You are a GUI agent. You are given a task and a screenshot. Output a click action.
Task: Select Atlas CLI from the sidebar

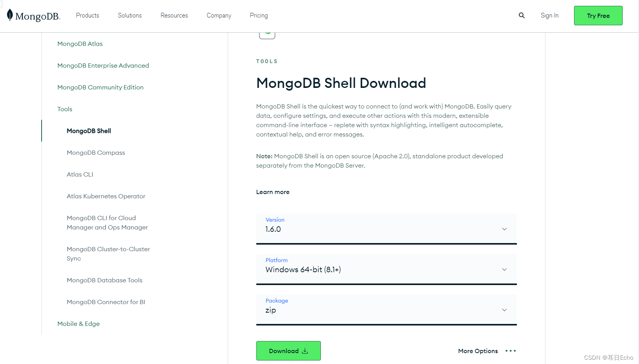pos(80,174)
